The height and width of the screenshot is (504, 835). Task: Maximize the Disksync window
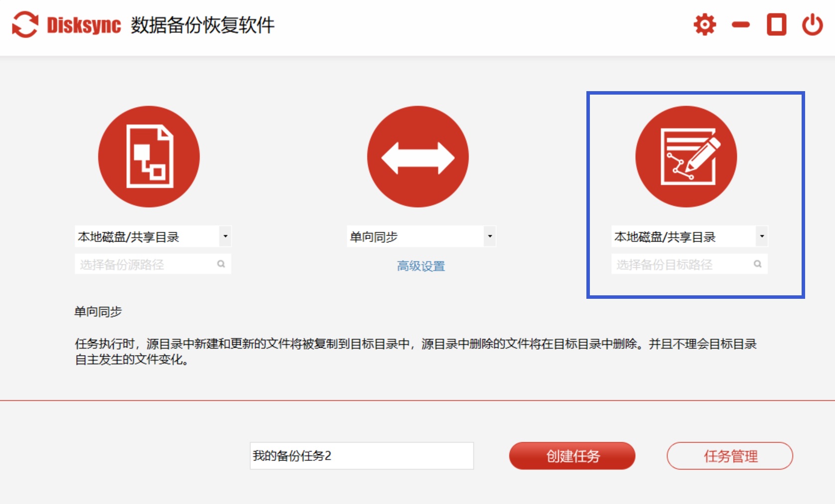tap(776, 24)
